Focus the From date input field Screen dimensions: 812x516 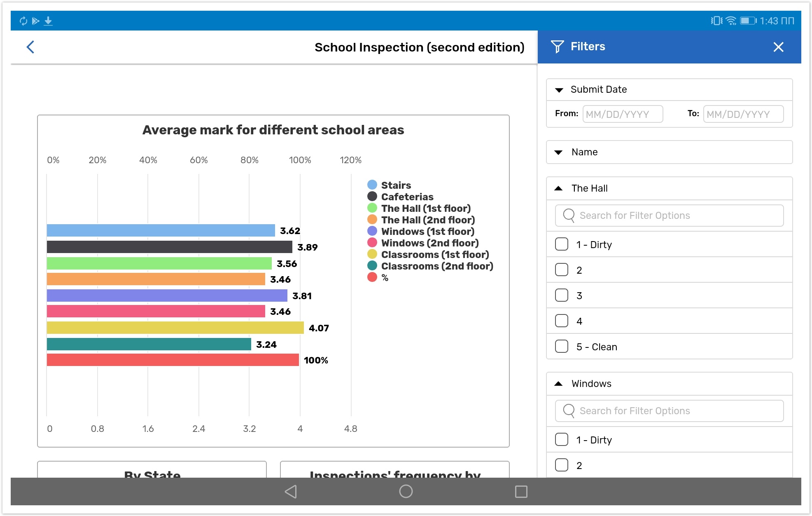pos(622,114)
